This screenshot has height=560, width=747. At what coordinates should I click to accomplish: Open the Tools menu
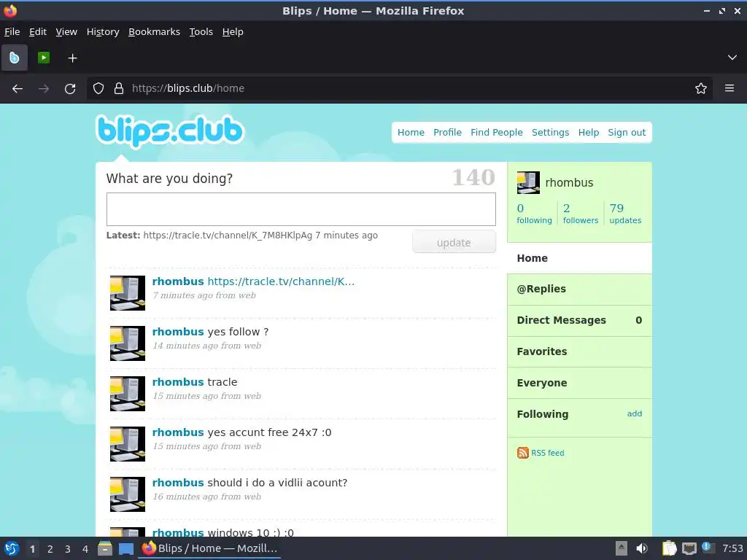(201, 32)
